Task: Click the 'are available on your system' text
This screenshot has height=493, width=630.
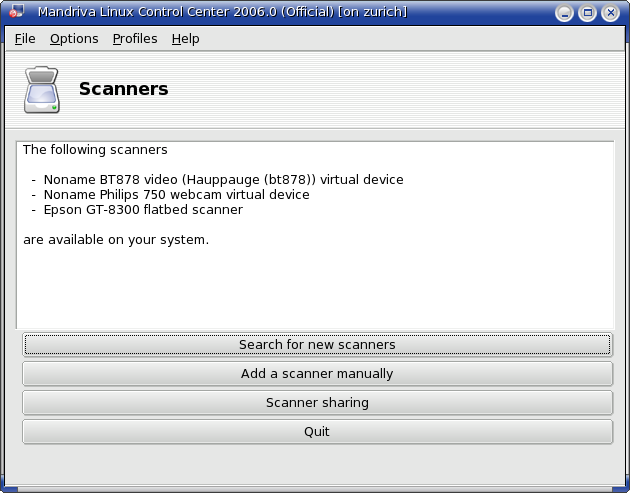Action: tap(116, 240)
